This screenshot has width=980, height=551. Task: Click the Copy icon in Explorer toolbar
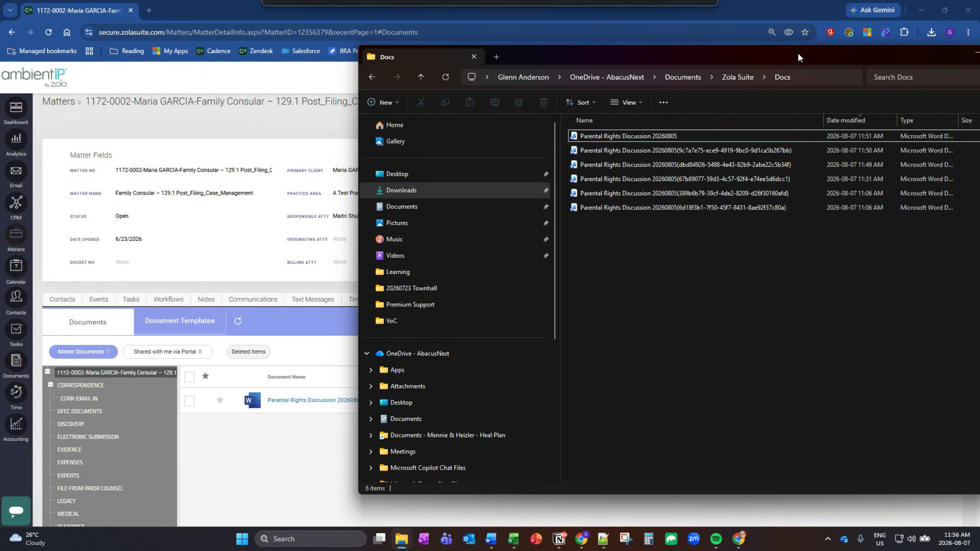coord(445,102)
